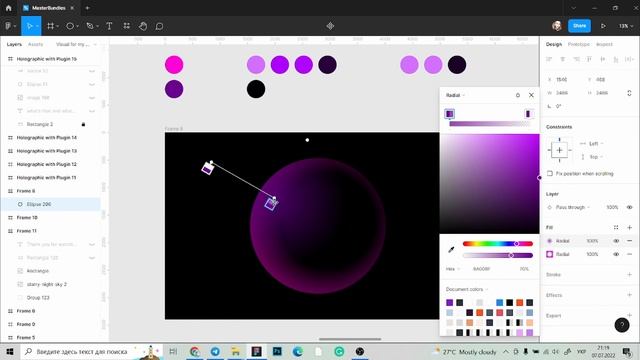Switch to the Design tab
The width and height of the screenshot is (640, 360).
point(554,44)
